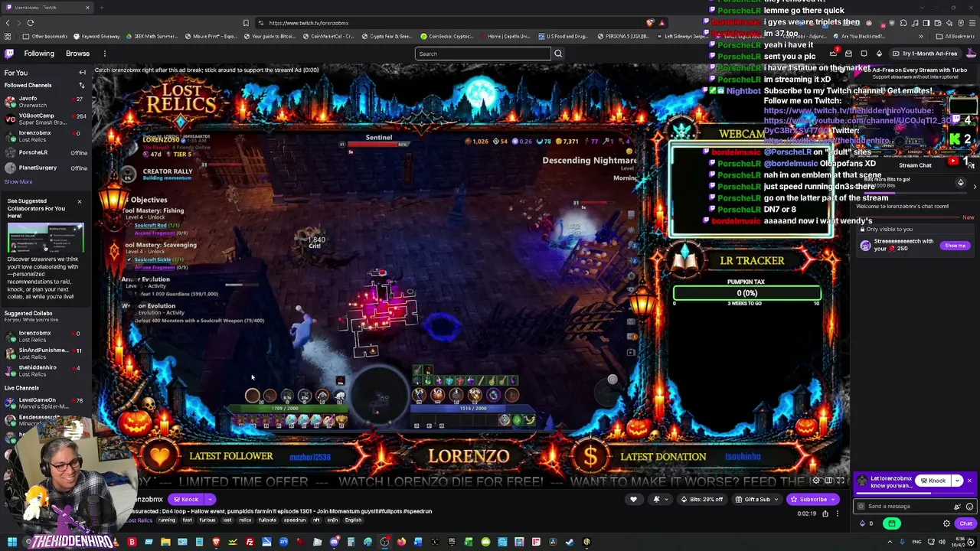Share the stream via share icon
Image resolution: width=980 pixels, height=551 pixels.
click(825, 514)
